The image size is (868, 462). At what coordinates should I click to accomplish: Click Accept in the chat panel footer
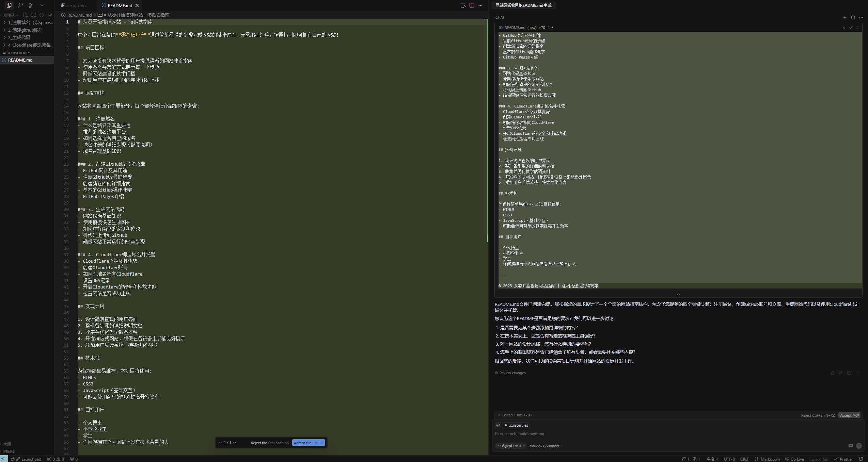849,415
